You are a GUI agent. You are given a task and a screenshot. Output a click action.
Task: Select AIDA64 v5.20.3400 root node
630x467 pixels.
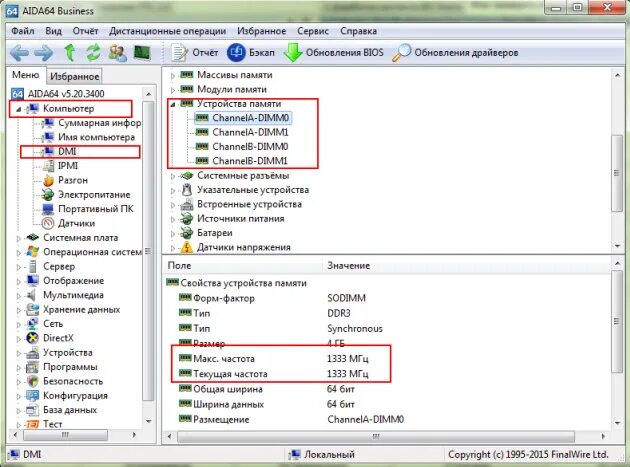pyautogui.click(x=66, y=94)
